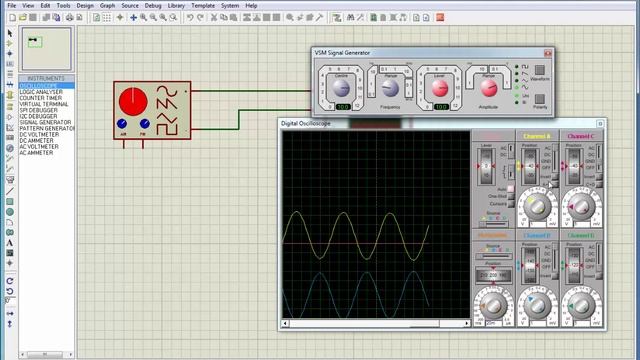Toggle Channel A A+B button
The width and height of the screenshot is (640, 360).
(x=555, y=184)
